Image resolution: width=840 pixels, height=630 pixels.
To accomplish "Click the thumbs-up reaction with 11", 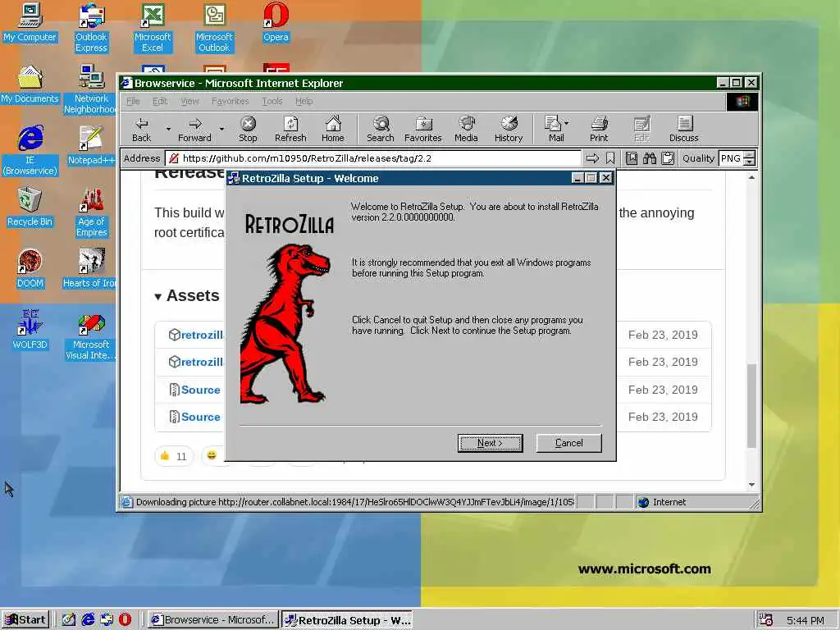I will coord(173,456).
